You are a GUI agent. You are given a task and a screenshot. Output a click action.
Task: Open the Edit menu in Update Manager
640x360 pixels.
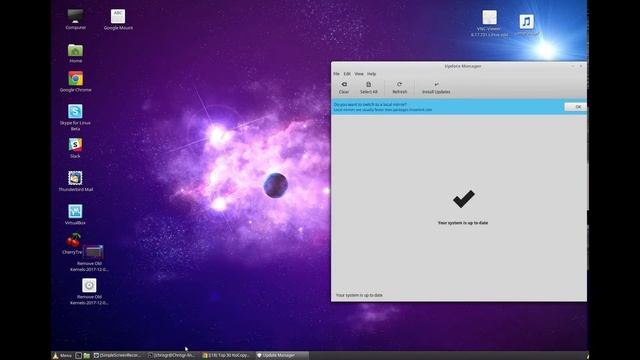347,74
